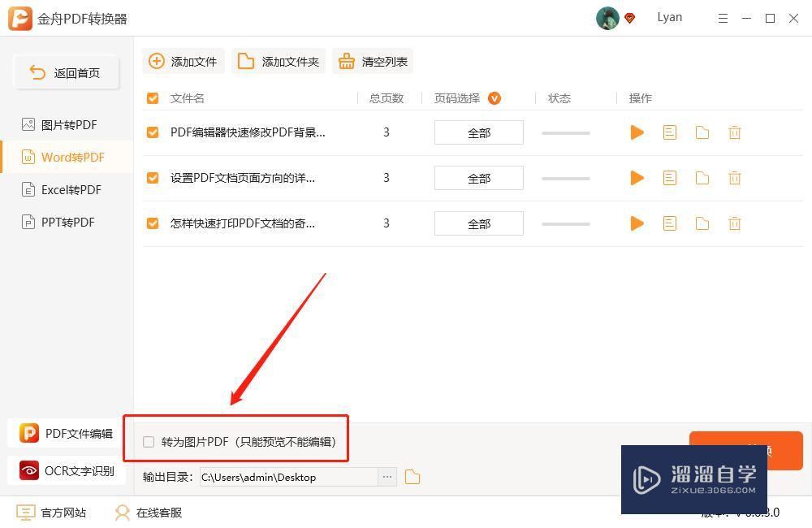Open output folder for 设置PDF文档页面方向 row
The height and width of the screenshot is (528, 812).
point(702,178)
